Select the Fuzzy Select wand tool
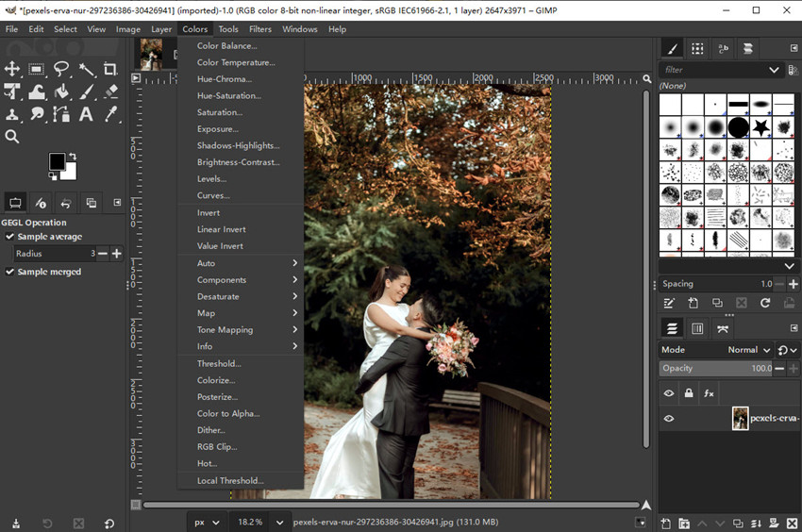 [x=87, y=69]
